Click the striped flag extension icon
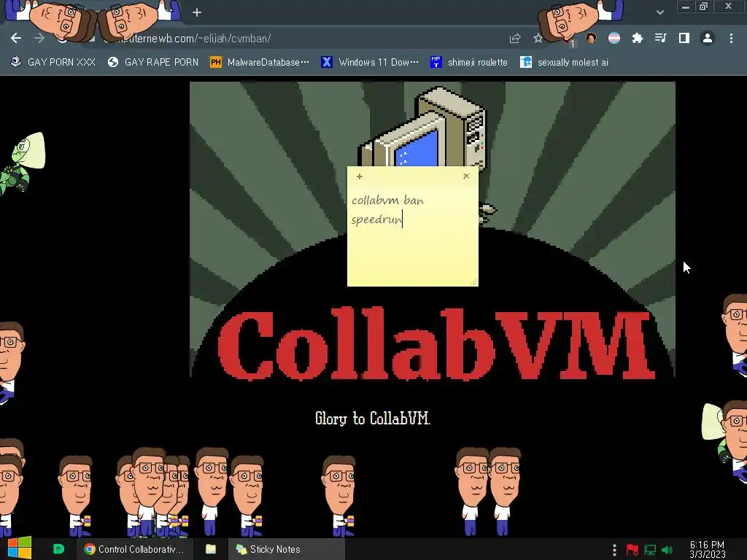The image size is (747, 560). point(614,38)
